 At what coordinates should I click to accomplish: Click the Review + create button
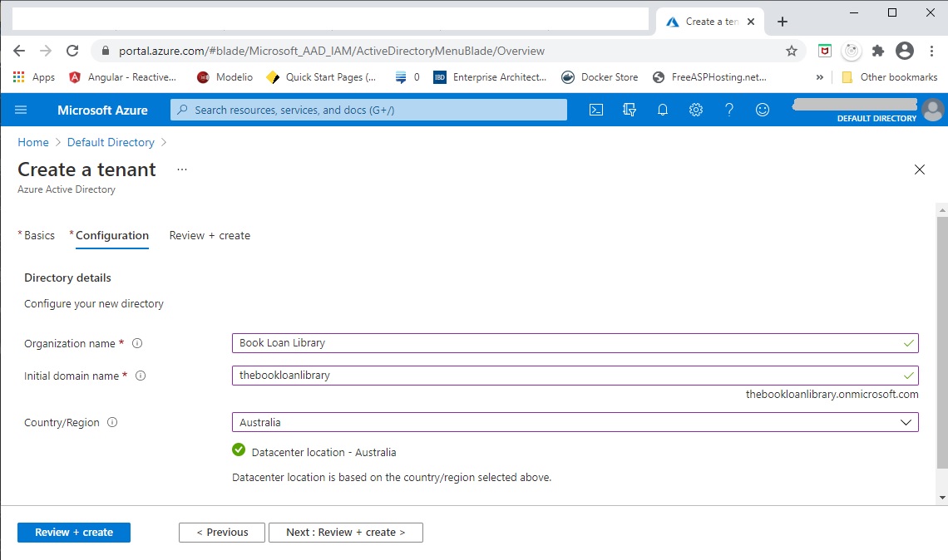73,532
